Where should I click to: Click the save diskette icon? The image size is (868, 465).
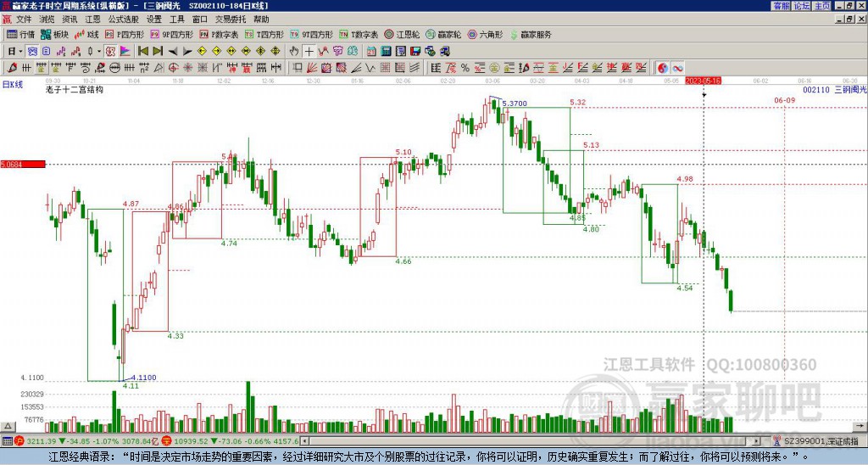pos(415,52)
